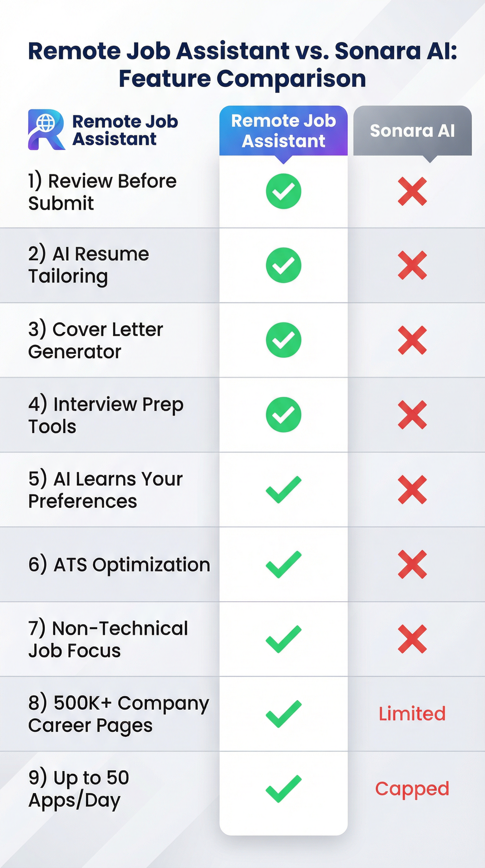Click the green check for AI Resume Tailoring
Image resolution: width=485 pixels, height=868 pixels.
tap(283, 265)
